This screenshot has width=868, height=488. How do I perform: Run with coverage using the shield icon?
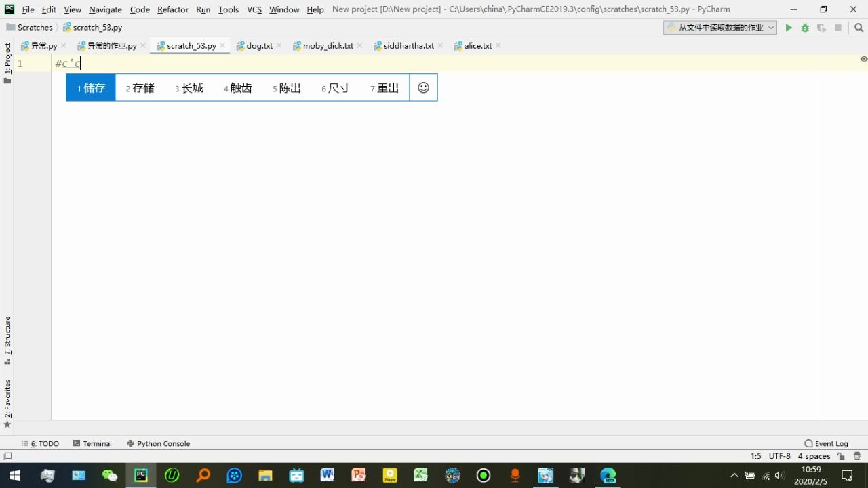[820, 27]
